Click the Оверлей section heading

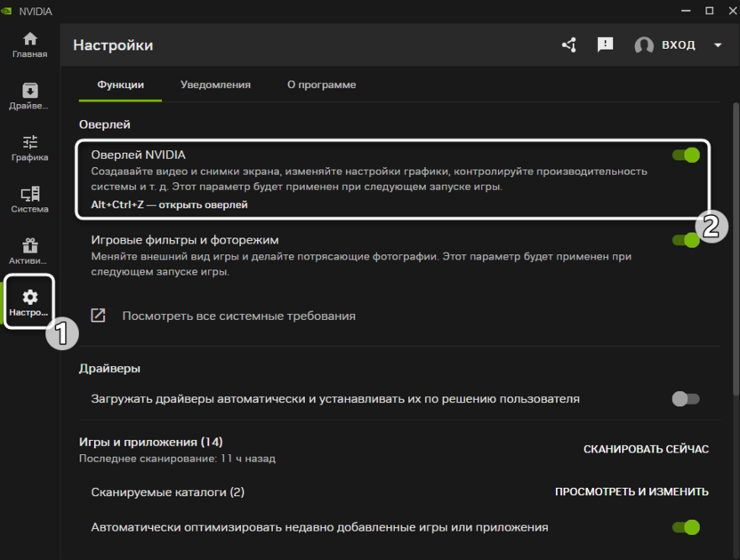pos(104,124)
